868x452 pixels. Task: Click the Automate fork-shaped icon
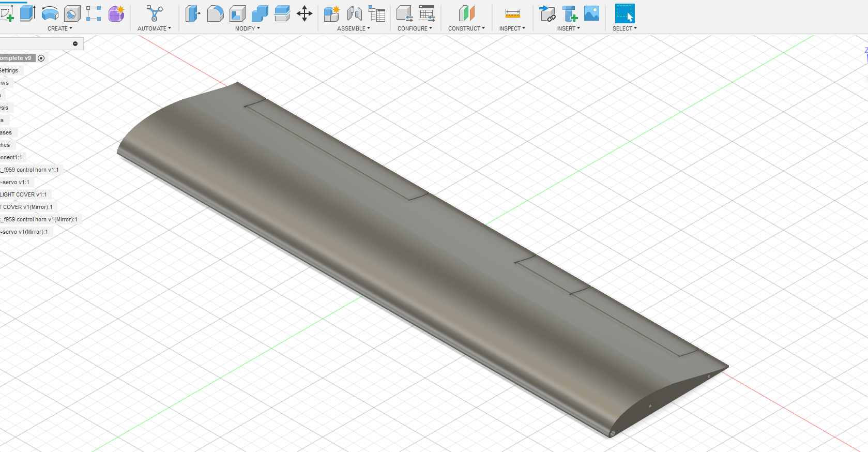point(154,13)
